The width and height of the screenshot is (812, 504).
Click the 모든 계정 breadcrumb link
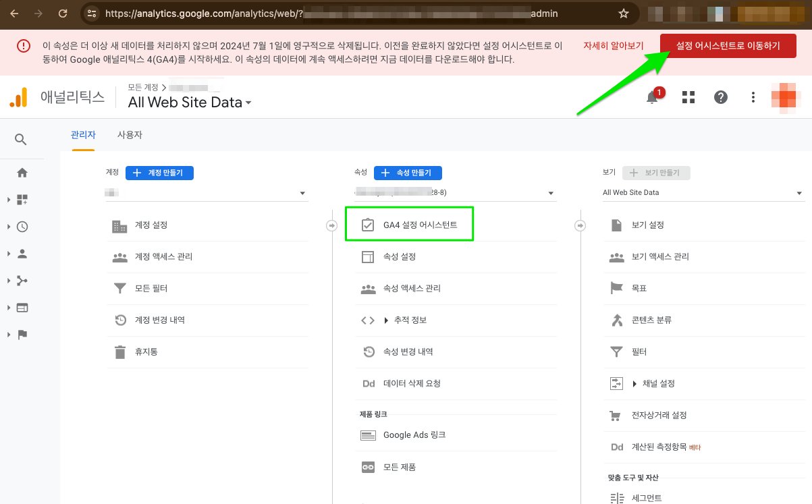pyautogui.click(x=142, y=88)
